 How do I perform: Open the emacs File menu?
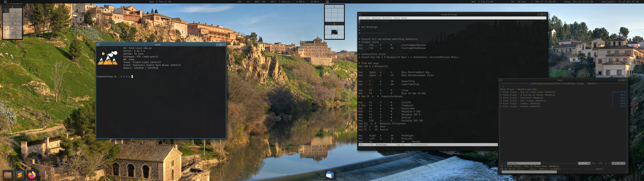pyautogui.click(x=361, y=18)
